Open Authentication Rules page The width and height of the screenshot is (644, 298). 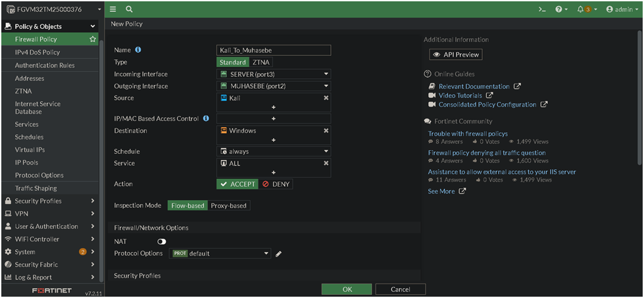45,65
